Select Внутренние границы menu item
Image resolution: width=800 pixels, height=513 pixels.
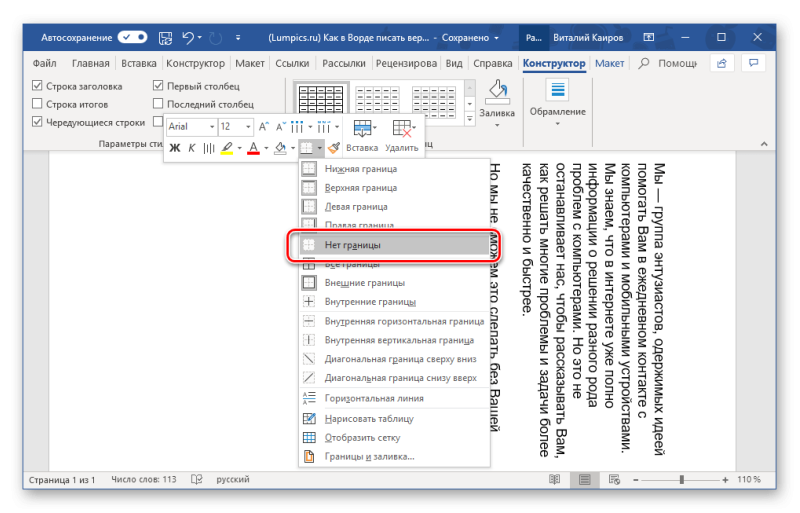[394, 302]
